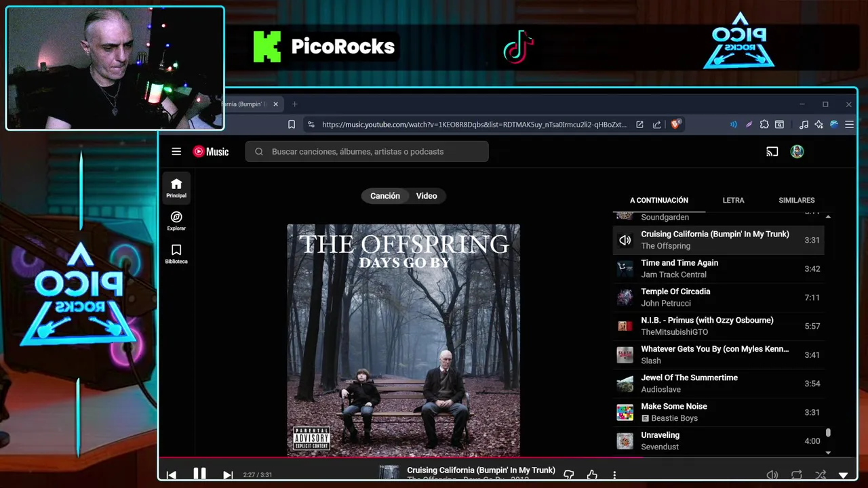Click the mini album thumbnail in player bar

click(x=389, y=473)
